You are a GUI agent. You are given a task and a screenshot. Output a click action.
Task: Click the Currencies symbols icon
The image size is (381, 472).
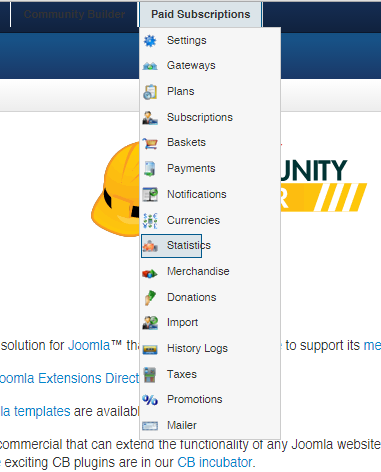(x=150, y=220)
